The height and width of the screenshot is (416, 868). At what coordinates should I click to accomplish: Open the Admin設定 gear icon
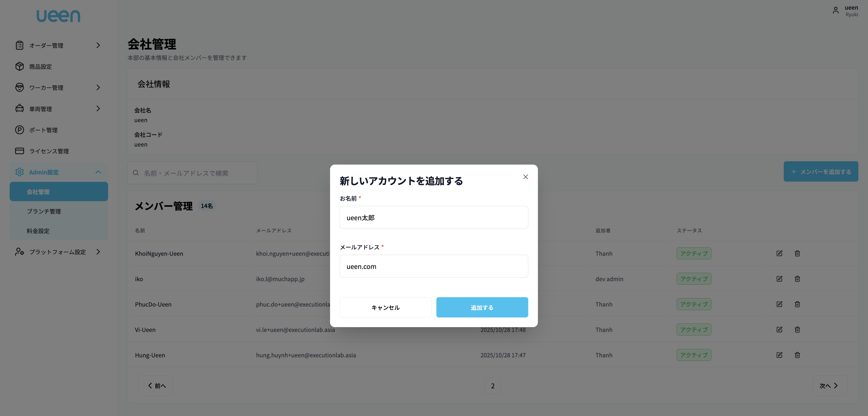tap(19, 172)
